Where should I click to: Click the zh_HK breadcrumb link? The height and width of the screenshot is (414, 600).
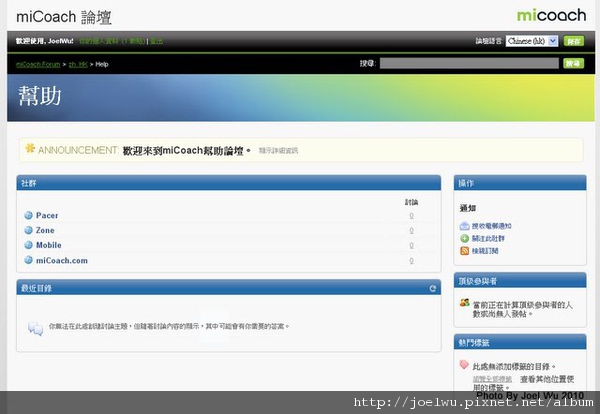(x=78, y=64)
